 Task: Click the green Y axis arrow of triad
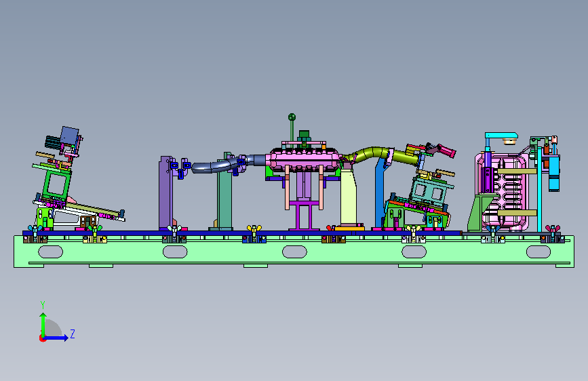pyautogui.click(x=43, y=324)
